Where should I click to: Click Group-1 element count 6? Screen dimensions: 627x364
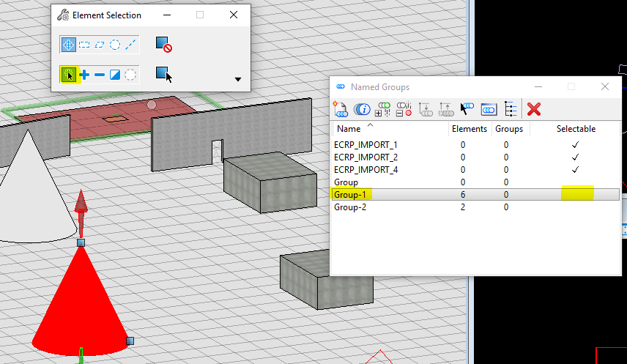463,195
